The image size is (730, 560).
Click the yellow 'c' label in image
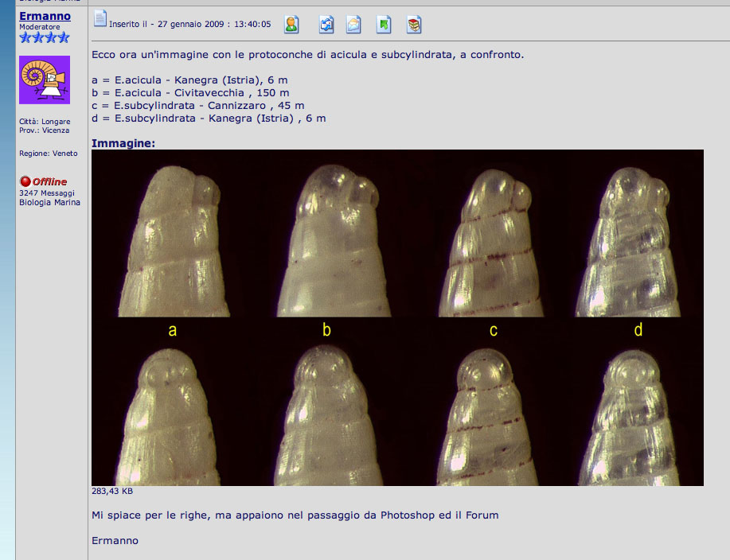(494, 331)
